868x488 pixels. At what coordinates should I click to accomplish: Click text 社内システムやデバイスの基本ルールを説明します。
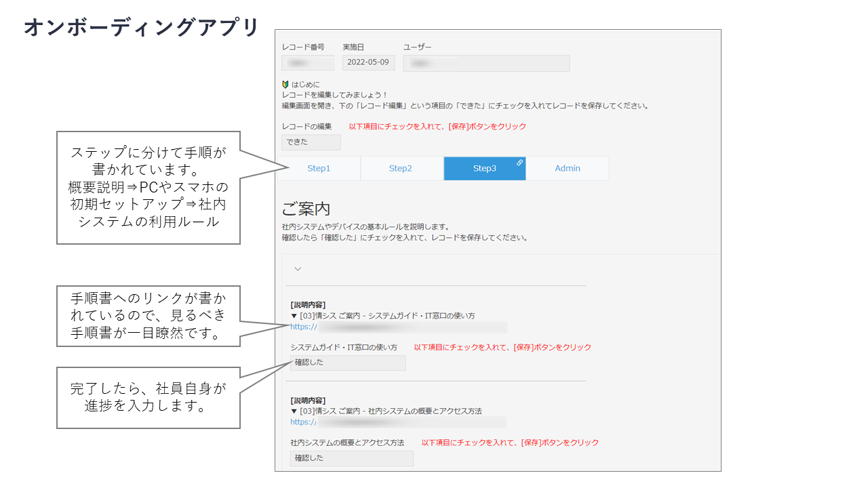tap(366, 227)
